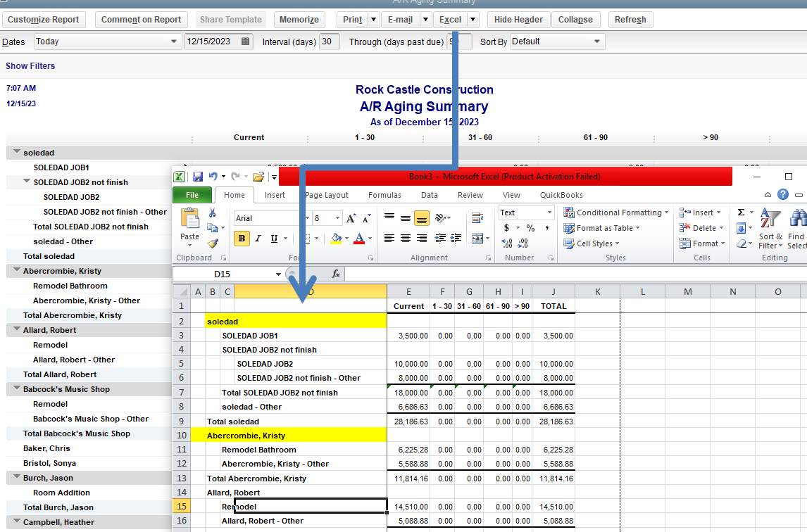Apply yellow fill color to cell
This screenshot has height=532, width=807.
click(336, 239)
